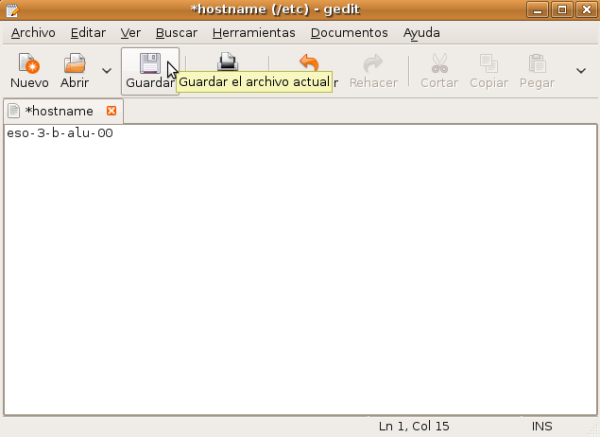This screenshot has width=600, height=437.
Task: Undo the last change with Deshacer arrow
Action: tap(309, 66)
